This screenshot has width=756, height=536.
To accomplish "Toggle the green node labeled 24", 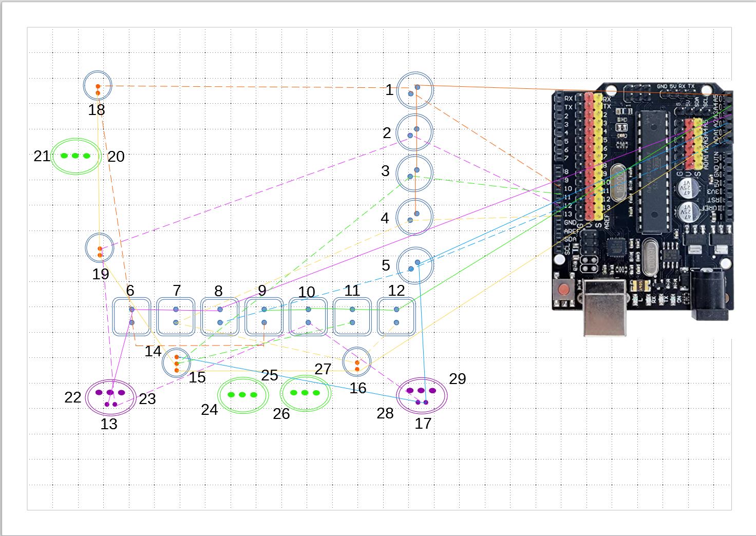I will point(241,395).
